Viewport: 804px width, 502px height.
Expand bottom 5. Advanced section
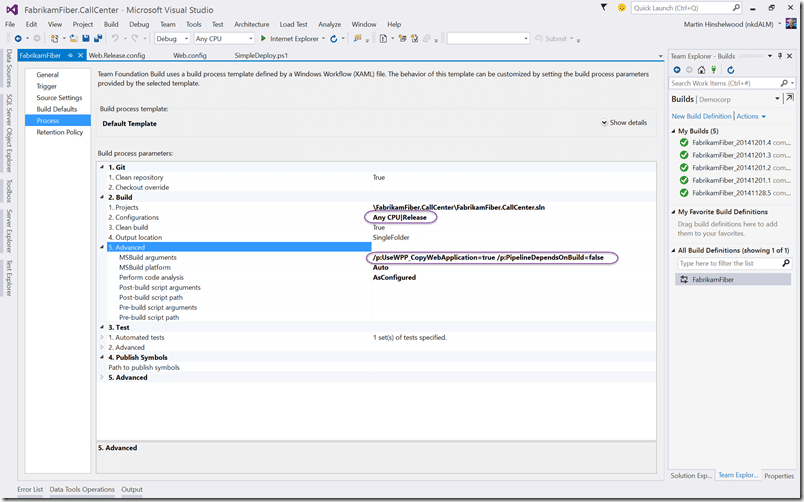102,377
